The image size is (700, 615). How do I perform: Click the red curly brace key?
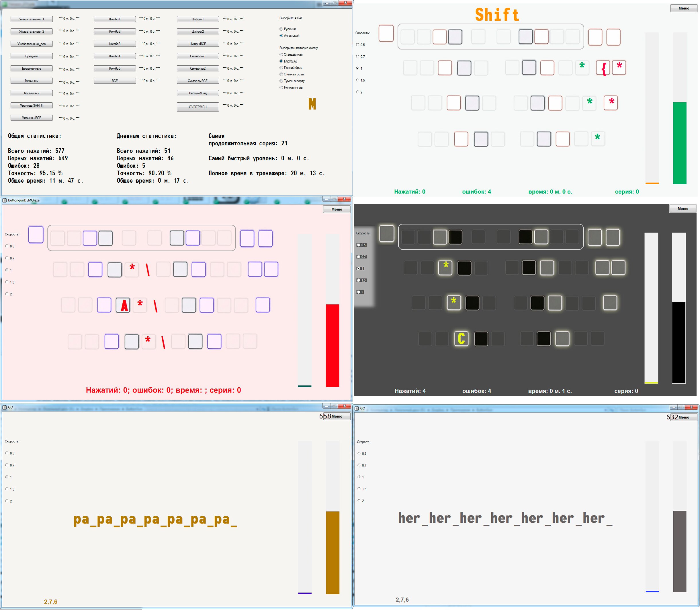604,68
